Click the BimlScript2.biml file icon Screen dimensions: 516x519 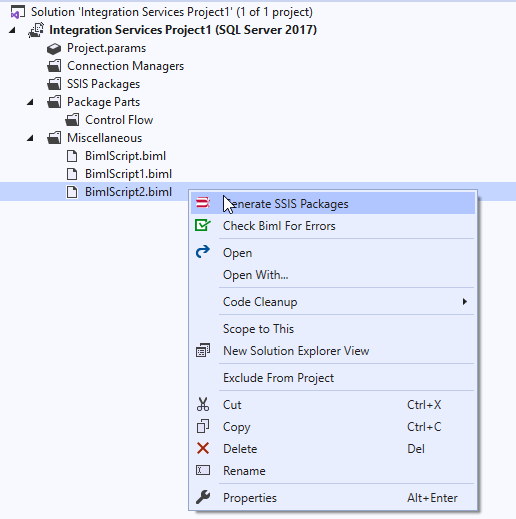coord(72,192)
